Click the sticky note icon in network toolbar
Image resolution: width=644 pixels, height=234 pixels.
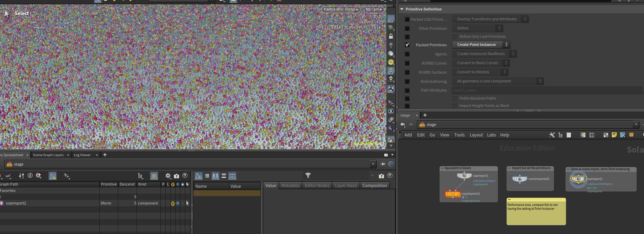pos(614,135)
